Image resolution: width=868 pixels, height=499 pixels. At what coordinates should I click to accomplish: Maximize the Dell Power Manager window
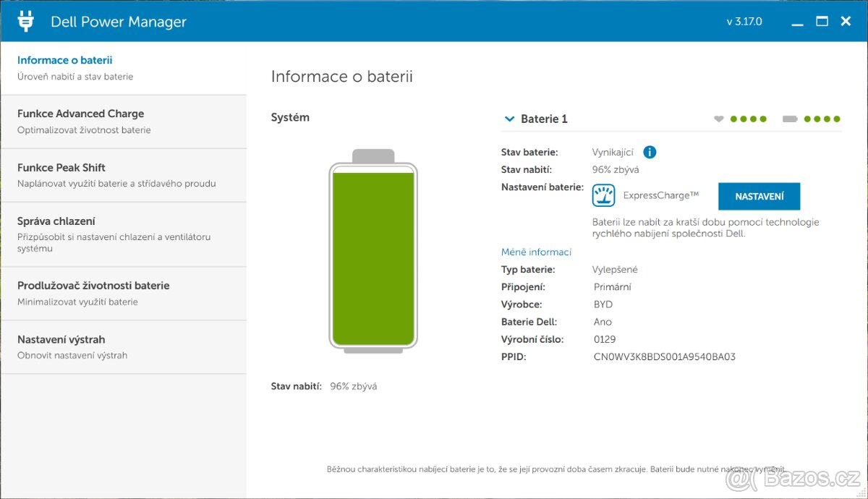pos(822,22)
